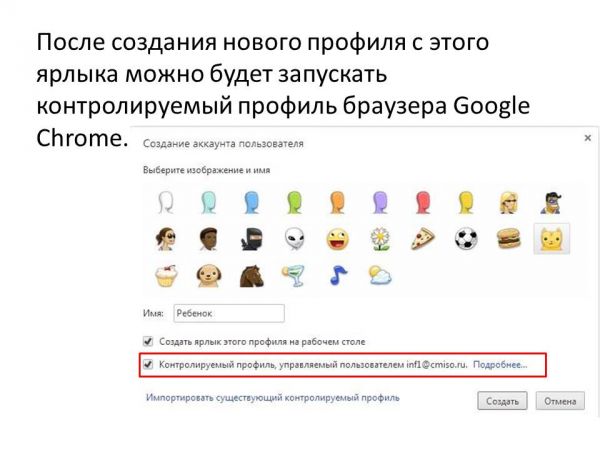Click the Имя text field with Ребенок

[x=229, y=313]
